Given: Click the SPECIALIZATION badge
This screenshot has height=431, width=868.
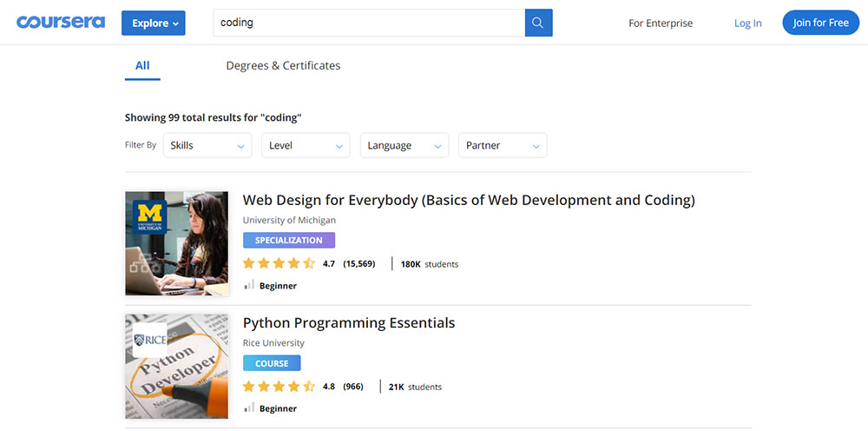Looking at the screenshot, I should (289, 241).
